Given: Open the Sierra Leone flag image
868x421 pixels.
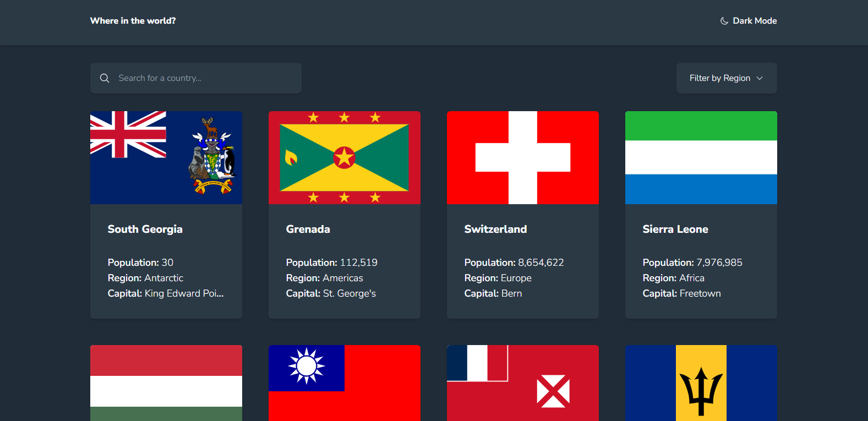Looking at the screenshot, I should (701, 158).
